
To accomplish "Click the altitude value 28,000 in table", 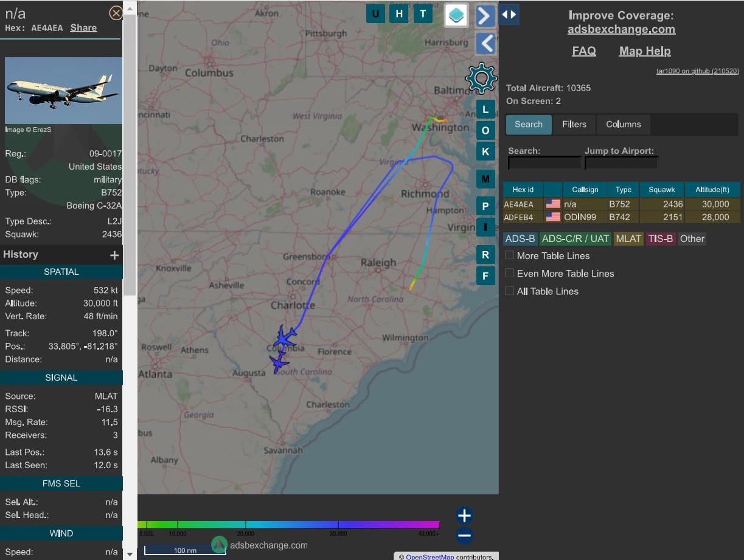I will tap(715, 217).
